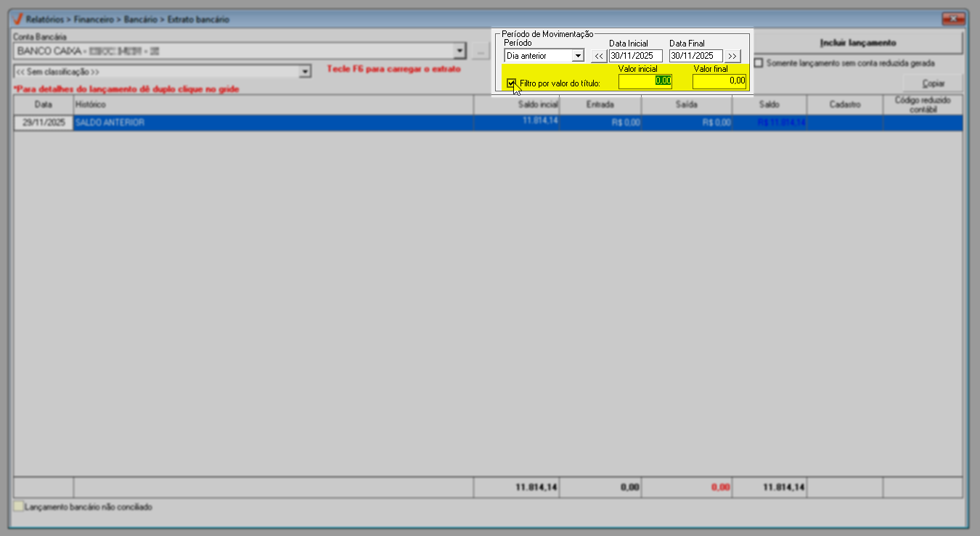Click the Saldo inicial cell of SALDO ANTERIOR
This screenshot has width=980, height=536.
coord(517,123)
